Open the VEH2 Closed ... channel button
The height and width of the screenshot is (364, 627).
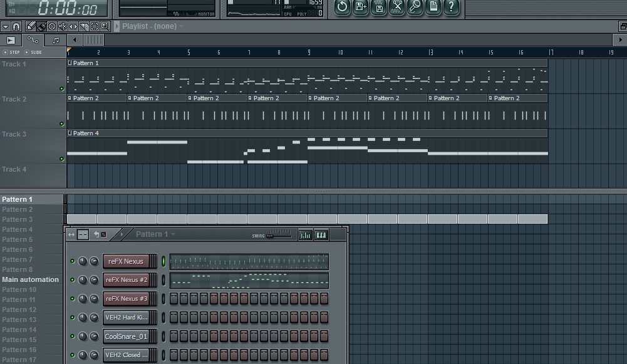[x=125, y=355]
